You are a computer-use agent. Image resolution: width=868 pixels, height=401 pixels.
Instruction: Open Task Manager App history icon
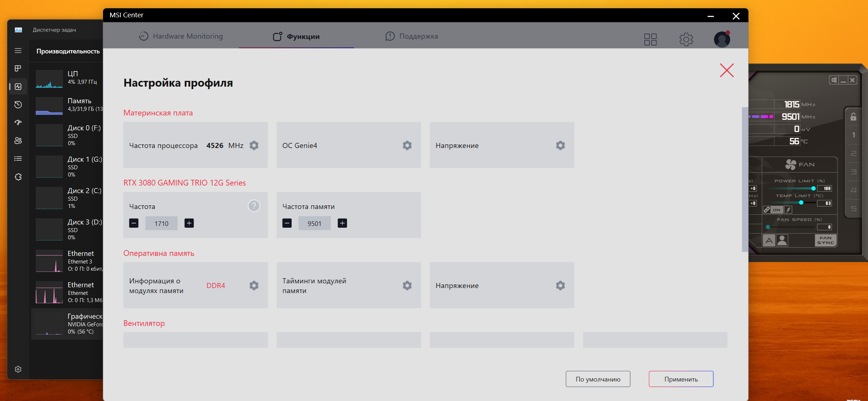tap(18, 105)
